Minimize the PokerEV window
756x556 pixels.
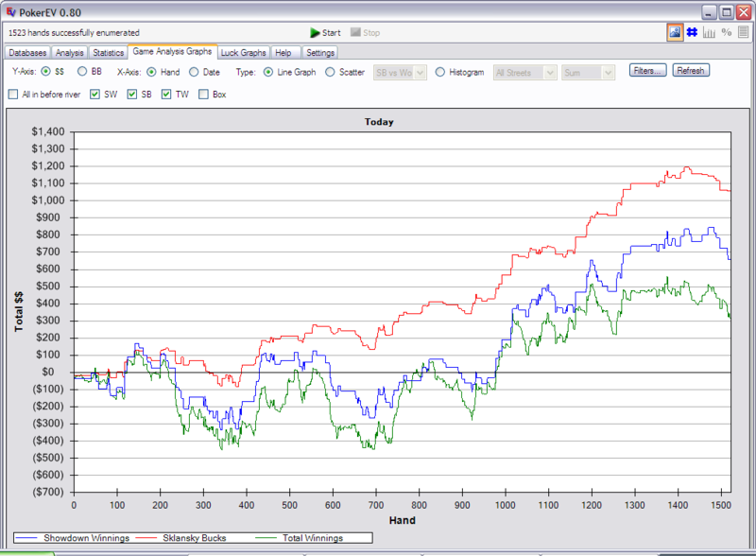point(709,12)
